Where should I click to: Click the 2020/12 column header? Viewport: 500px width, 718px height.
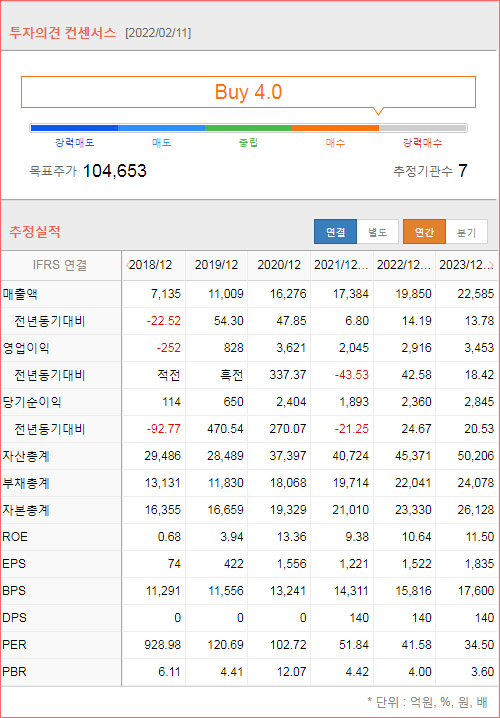pyautogui.click(x=279, y=265)
